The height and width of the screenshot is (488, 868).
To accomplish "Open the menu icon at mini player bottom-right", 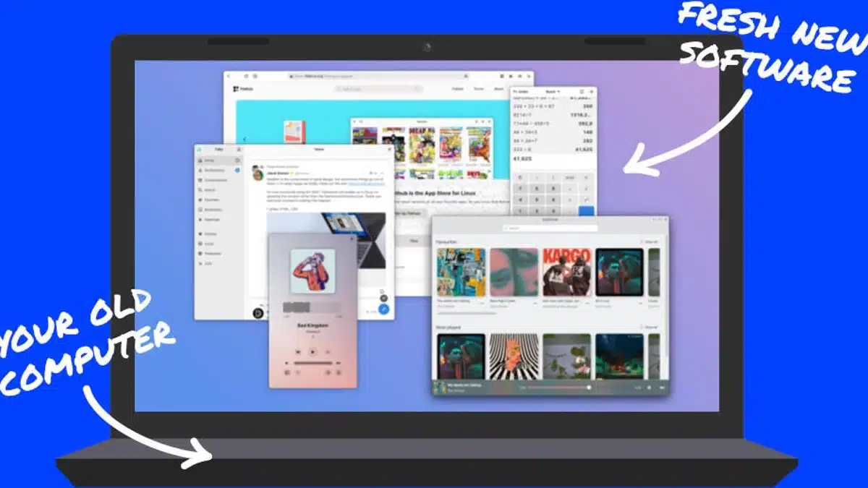I will click(x=339, y=372).
